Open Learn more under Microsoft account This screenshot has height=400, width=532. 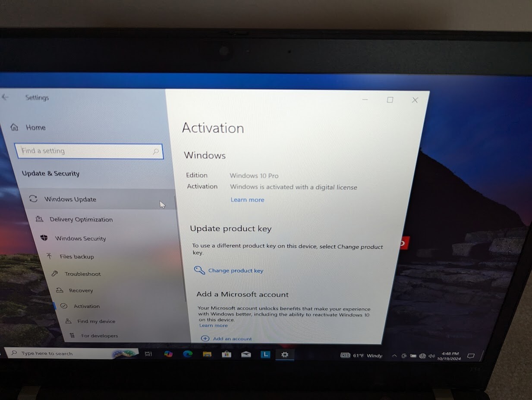coord(213,325)
